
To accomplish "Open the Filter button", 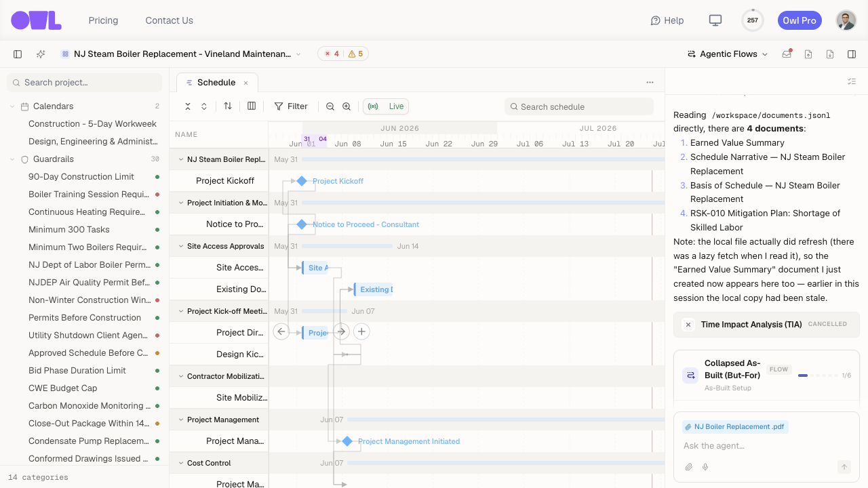I will pyautogui.click(x=291, y=106).
